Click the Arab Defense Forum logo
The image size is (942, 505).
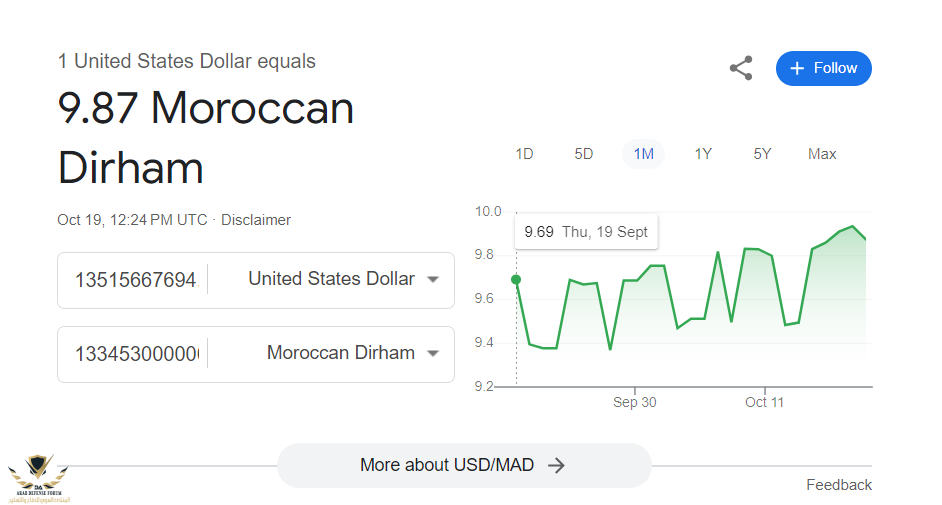point(37,478)
